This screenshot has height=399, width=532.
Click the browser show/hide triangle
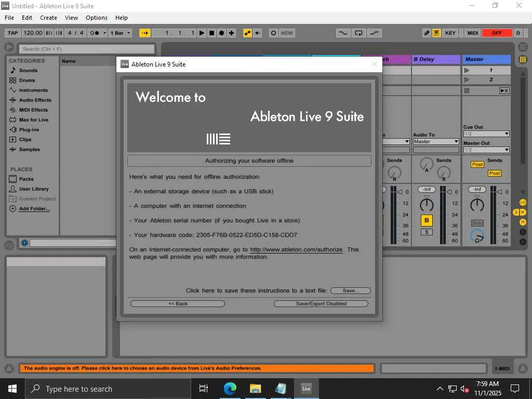[x=9, y=47]
